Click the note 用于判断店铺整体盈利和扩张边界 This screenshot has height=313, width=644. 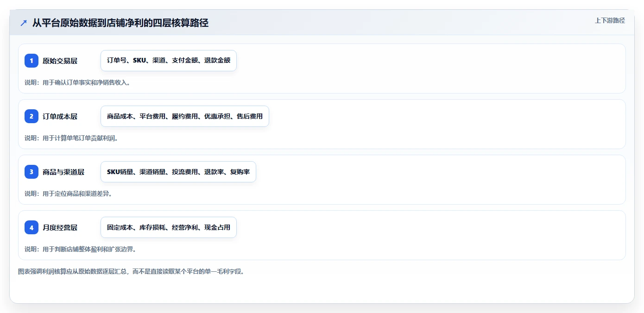click(x=80, y=249)
